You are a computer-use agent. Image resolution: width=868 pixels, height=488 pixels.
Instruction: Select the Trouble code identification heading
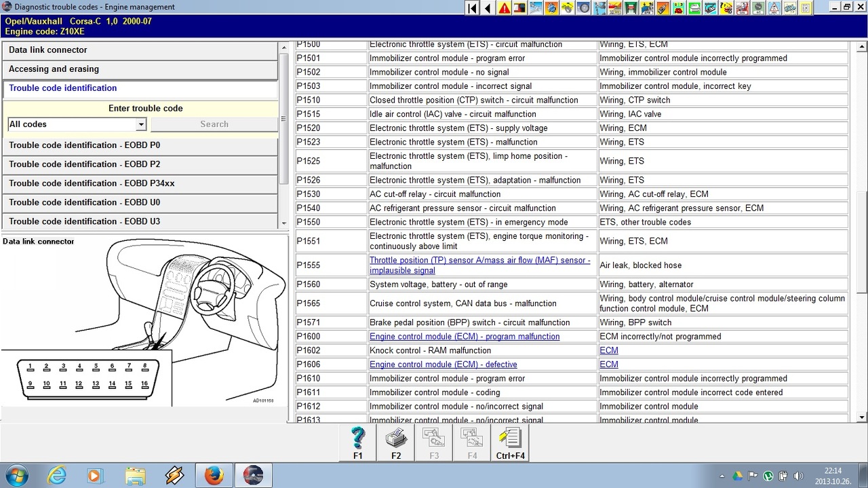tap(140, 88)
